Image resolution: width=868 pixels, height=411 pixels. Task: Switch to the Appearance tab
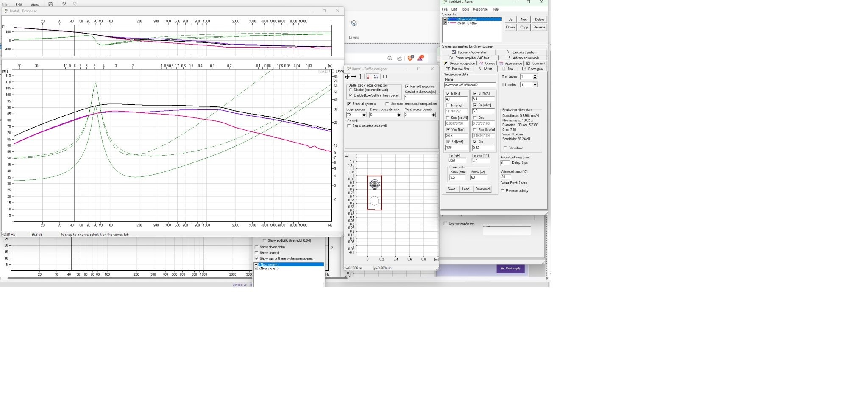511,63
